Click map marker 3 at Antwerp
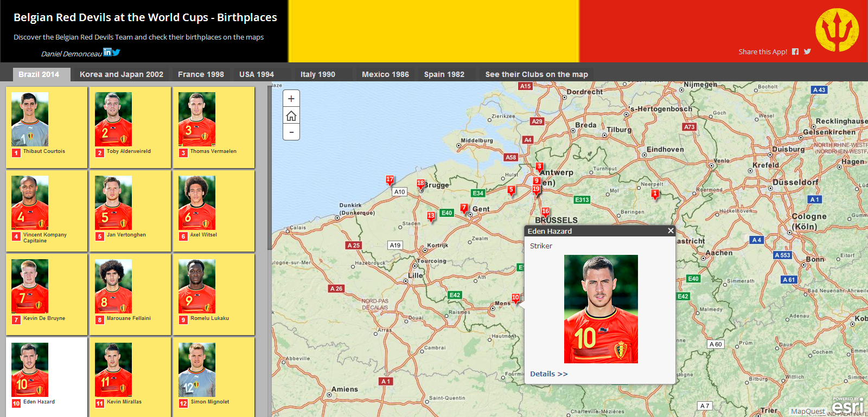 click(539, 167)
